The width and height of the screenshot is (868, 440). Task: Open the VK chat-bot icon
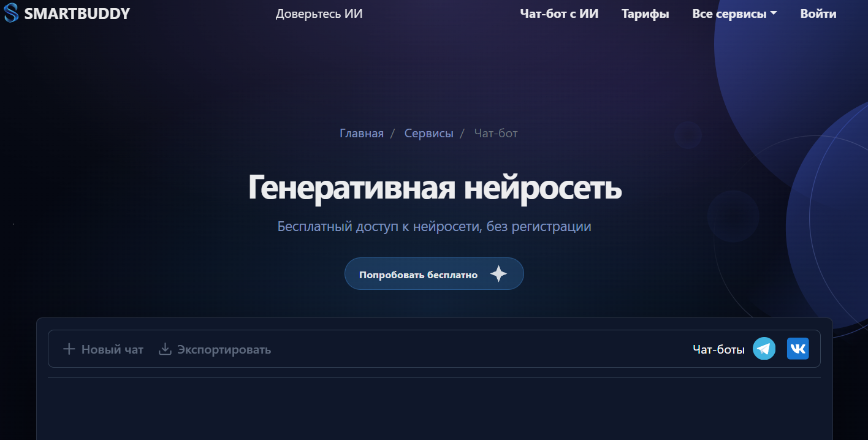pyautogui.click(x=798, y=349)
